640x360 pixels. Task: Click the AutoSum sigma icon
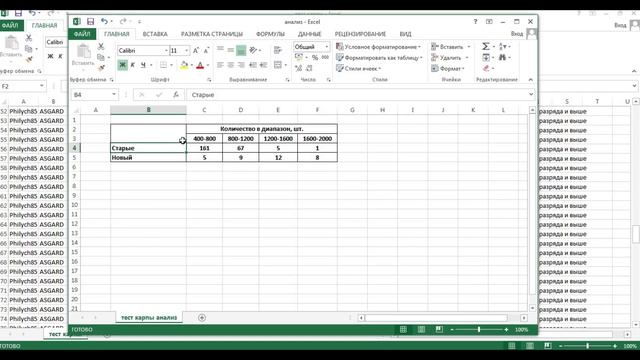tap(486, 47)
